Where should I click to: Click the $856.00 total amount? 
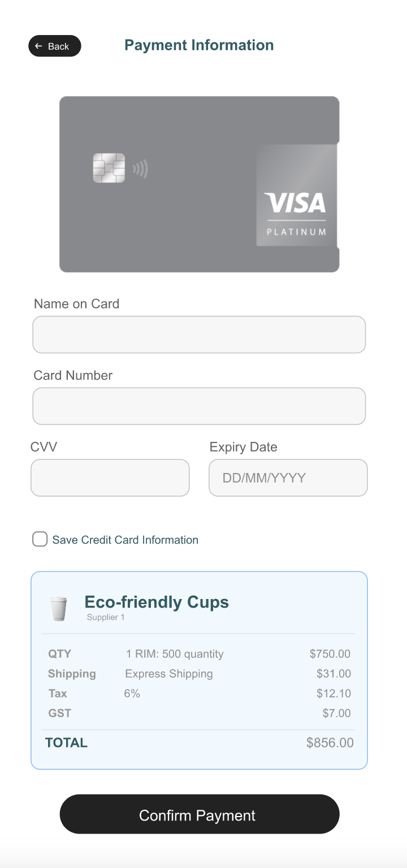[330, 743]
